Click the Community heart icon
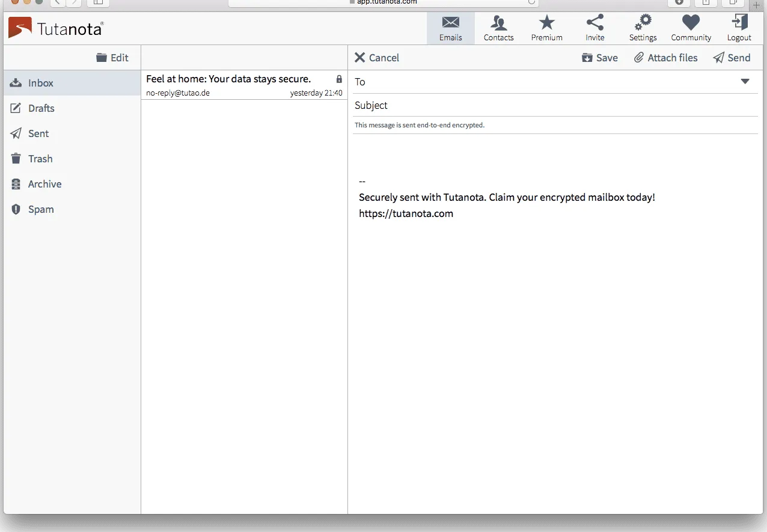 click(691, 24)
